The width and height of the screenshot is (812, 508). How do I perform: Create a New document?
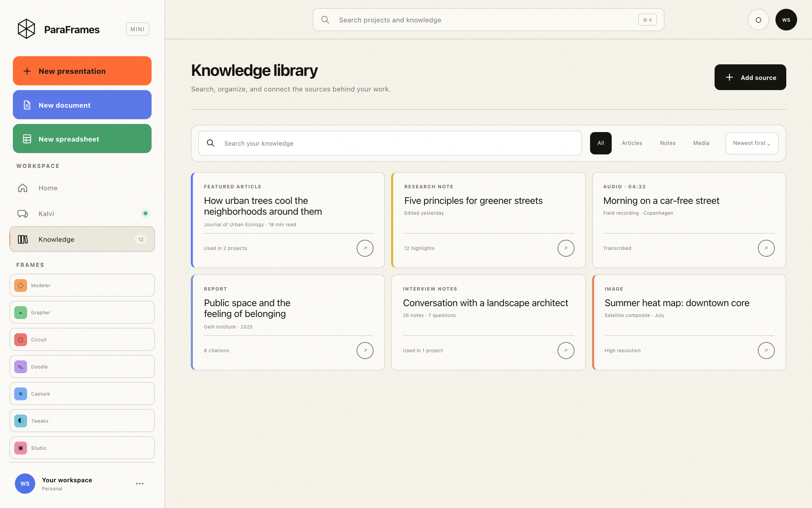(82, 105)
